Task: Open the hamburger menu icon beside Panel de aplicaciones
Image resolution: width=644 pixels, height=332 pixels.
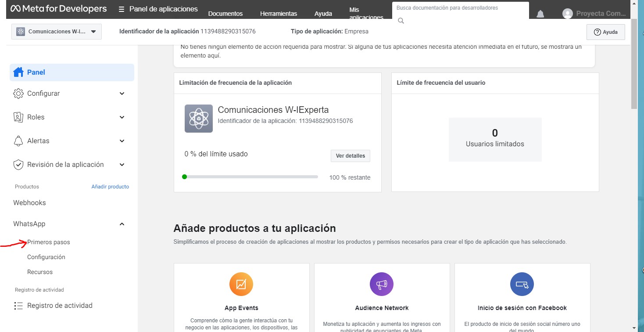Action: (121, 9)
